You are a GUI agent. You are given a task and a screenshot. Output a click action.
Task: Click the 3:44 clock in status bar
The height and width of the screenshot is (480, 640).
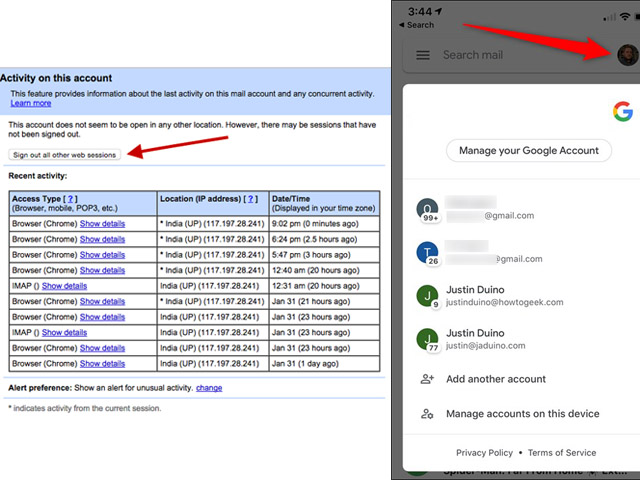point(420,11)
